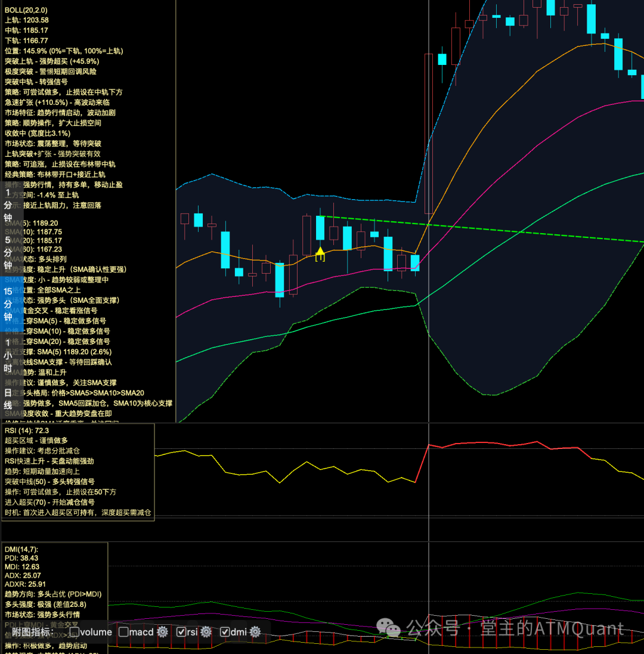
Task: Click the 附图指标: label
Action: tap(33, 632)
